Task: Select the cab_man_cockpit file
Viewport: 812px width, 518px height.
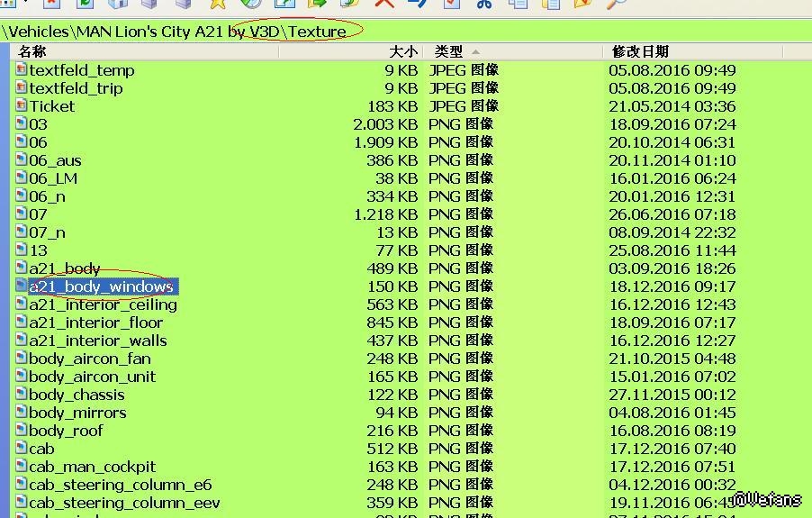Action: (x=92, y=467)
